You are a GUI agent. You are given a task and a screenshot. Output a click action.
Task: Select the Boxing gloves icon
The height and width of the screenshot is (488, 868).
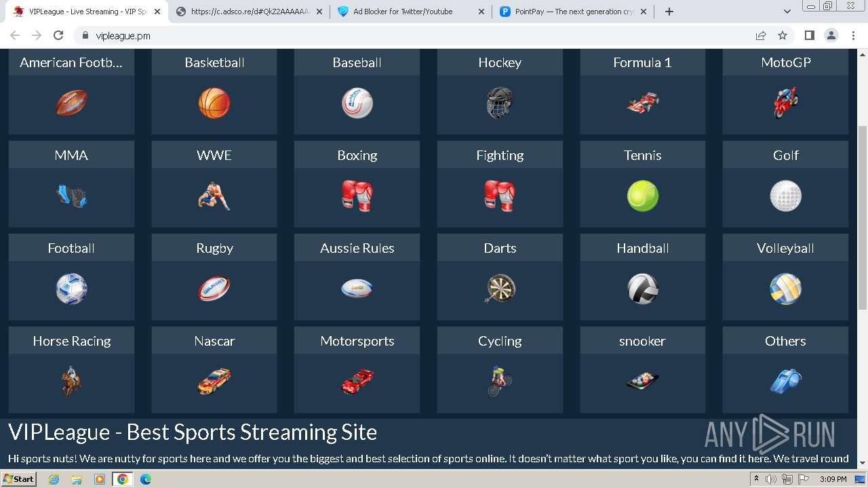[357, 196]
